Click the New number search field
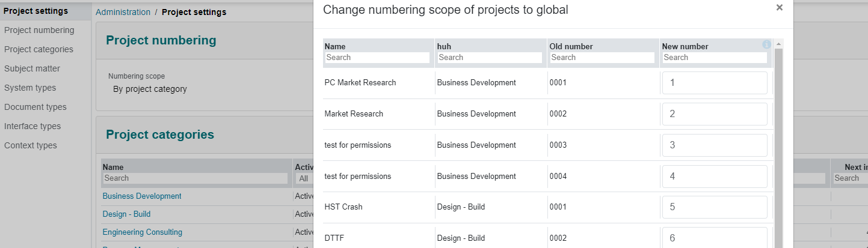The image size is (868, 248). [x=715, y=58]
